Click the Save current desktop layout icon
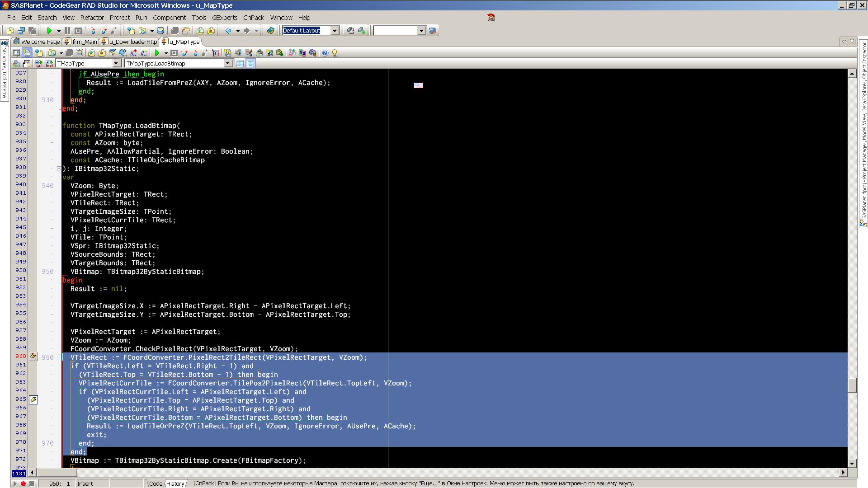Screen dimensions: 868x488 [x=350, y=31]
